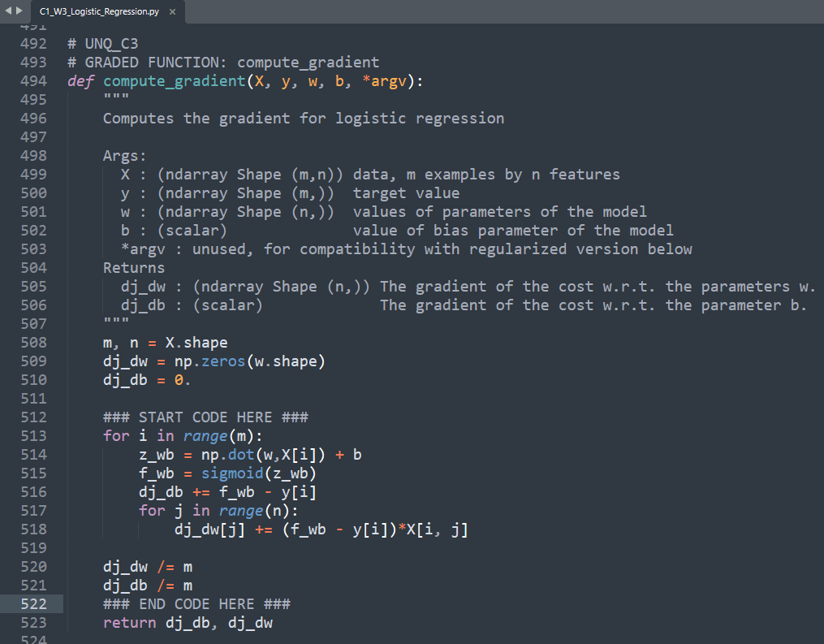Place cursor on the compute_gradient function name
The width and height of the screenshot is (824, 644).
click(x=173, y=80)
